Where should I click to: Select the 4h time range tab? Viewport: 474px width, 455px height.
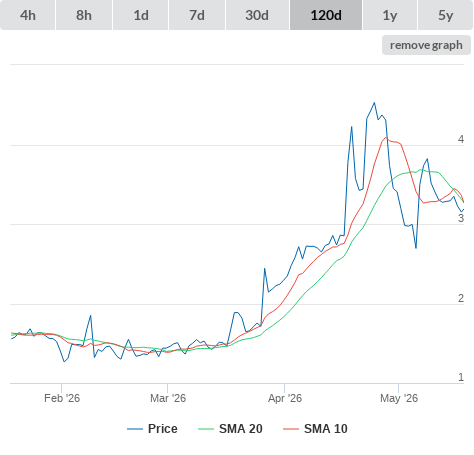coord(28,15)
